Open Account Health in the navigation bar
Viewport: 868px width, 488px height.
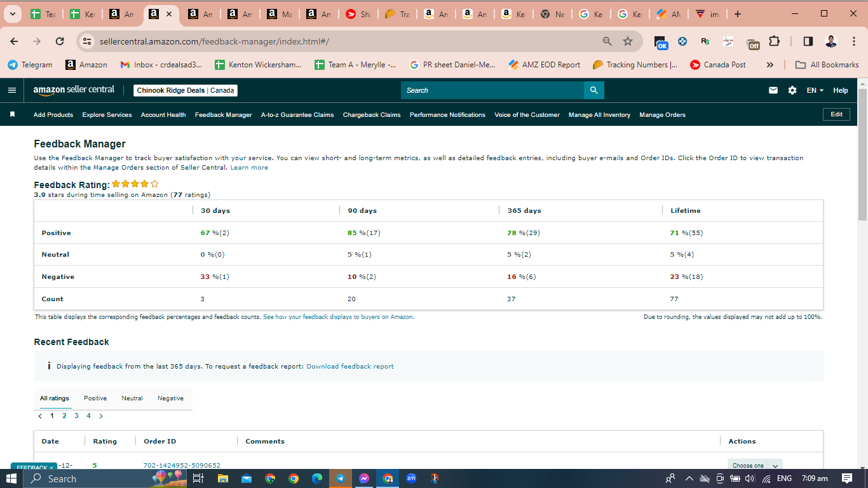coord(163,115)
